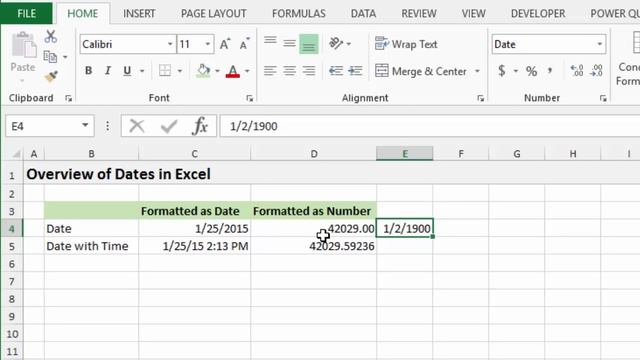Open the Copy options dropdown arrow
This screenshot has height=360, width=640.
point(65,57)
